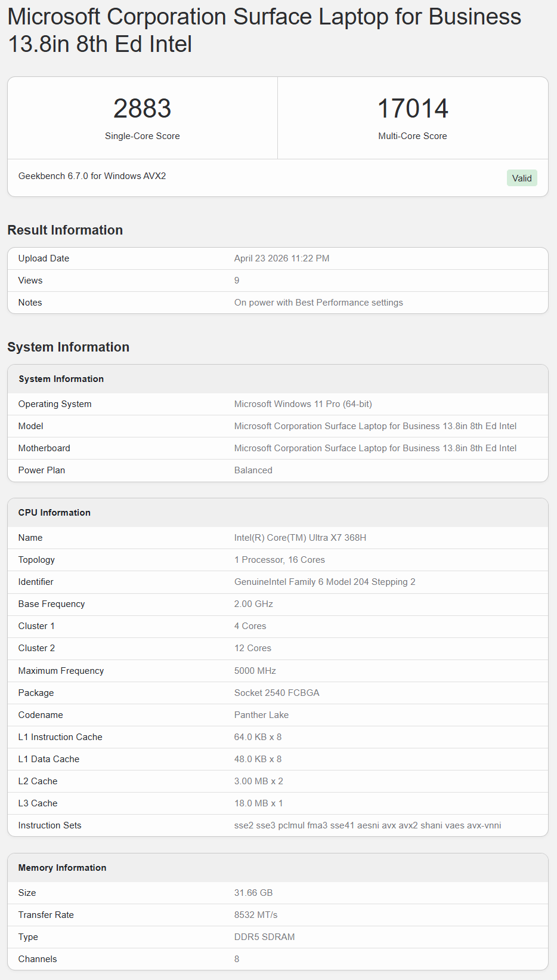Select the Geekbench 6.7.0 for Windows AVX2 text

[x=92, y=176]
